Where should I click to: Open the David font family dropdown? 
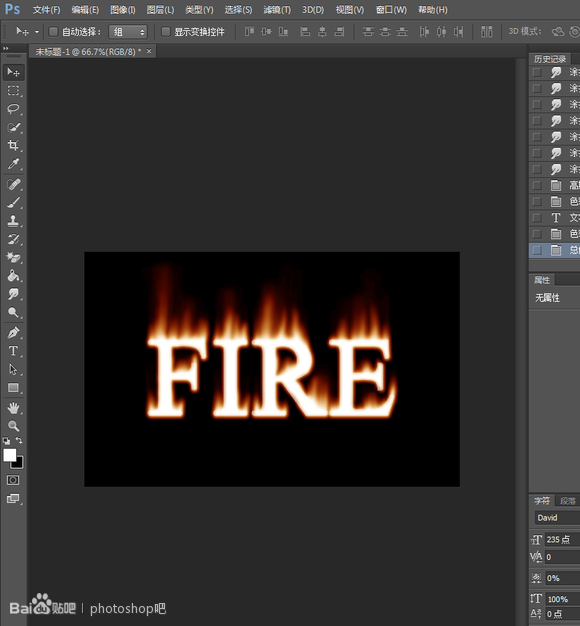[557, 518]
